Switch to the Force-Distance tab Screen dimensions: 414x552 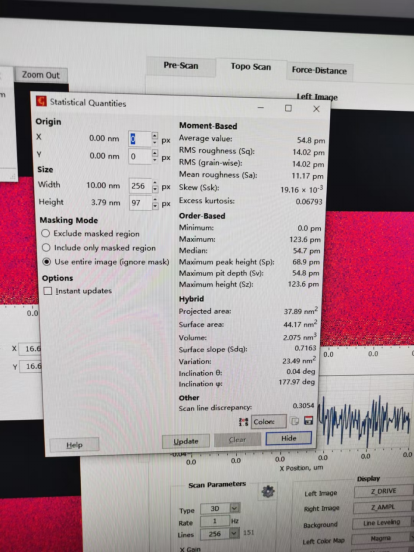coord(319,71)
